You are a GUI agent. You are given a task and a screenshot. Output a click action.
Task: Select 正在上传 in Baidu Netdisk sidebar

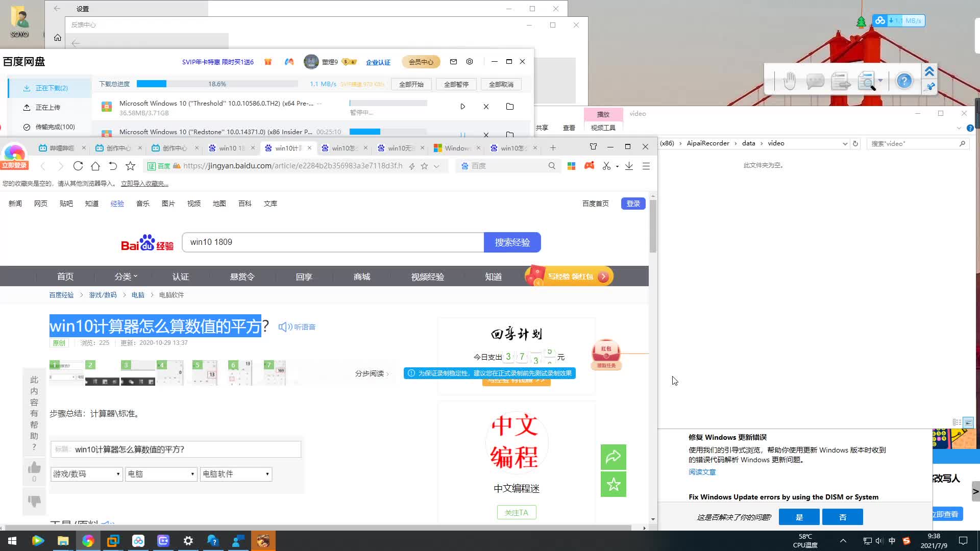pyautogui.click(x=47, y=108)
